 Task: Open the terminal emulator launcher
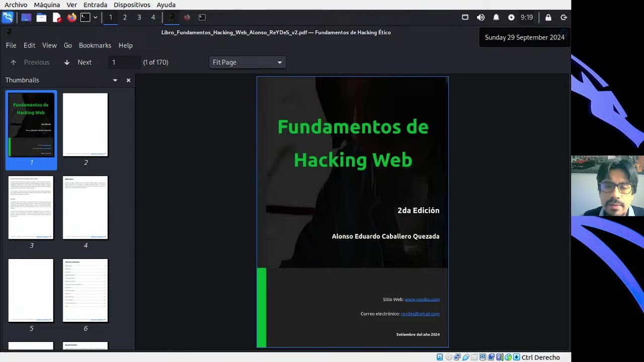86,18
